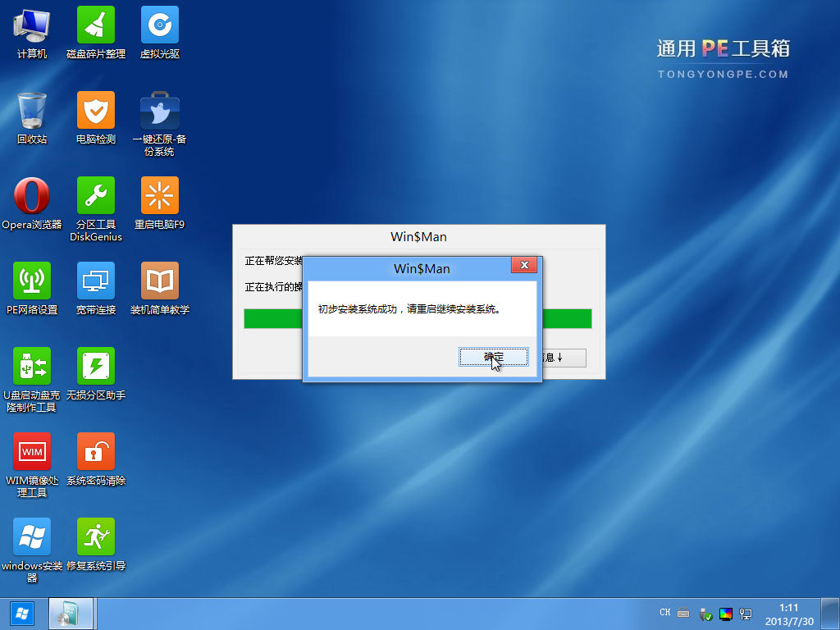The image size is (840, 630).
Task: Click the network tray icon
Action: [x=745, y=614]
